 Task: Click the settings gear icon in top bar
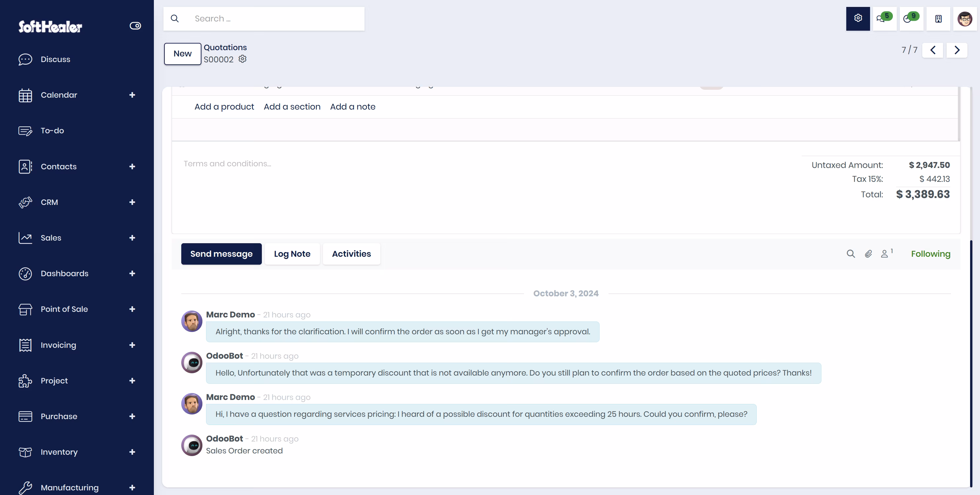tap(858, 18)
